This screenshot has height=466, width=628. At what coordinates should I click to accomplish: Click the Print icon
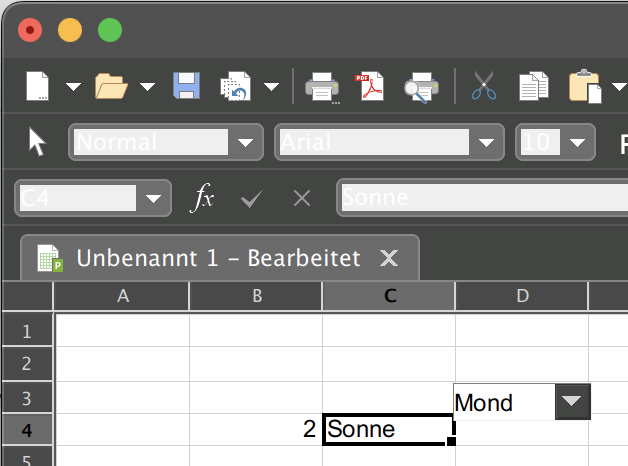322,87
